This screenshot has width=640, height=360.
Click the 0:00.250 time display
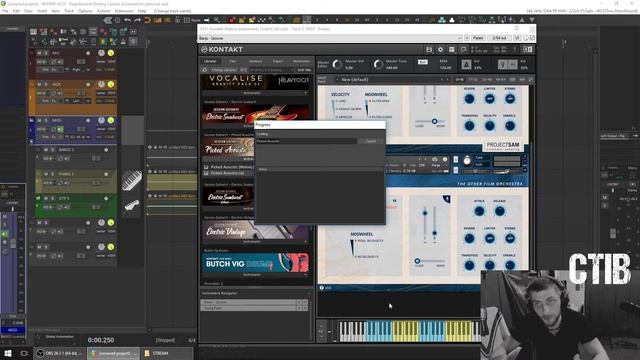click(x=101, y=340)
